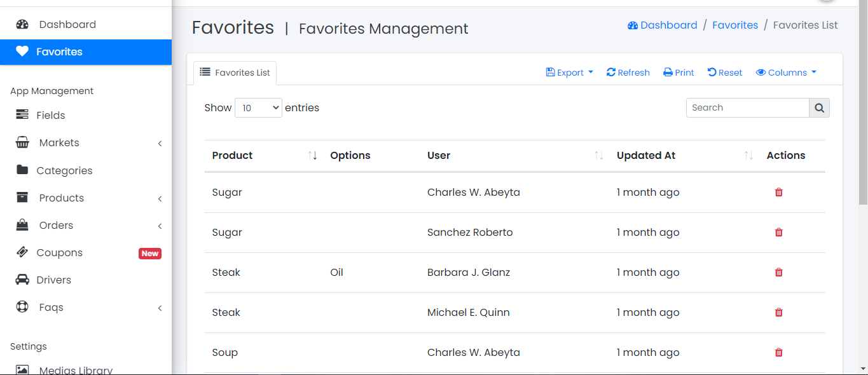Click the search magnifier icon button
Viewport: 868px width, 375px height.
pyautogui.click(x=819, y=108)
